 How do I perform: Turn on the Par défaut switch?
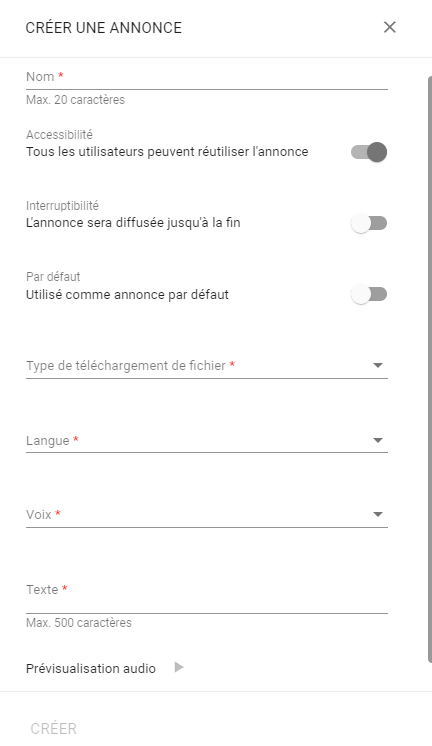click(x=369, y=294)
